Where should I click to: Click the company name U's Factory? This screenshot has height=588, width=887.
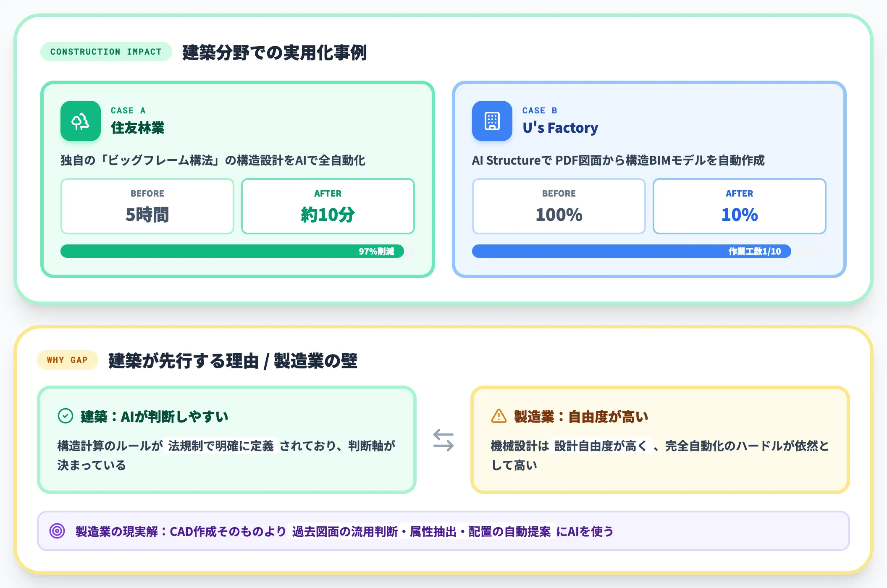(560, 128)
